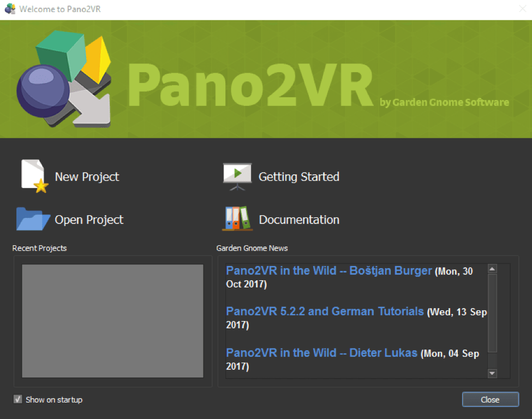Toggle the Show on startup checkbox
This screenshot has width=532, height=419.
(18, 399)
